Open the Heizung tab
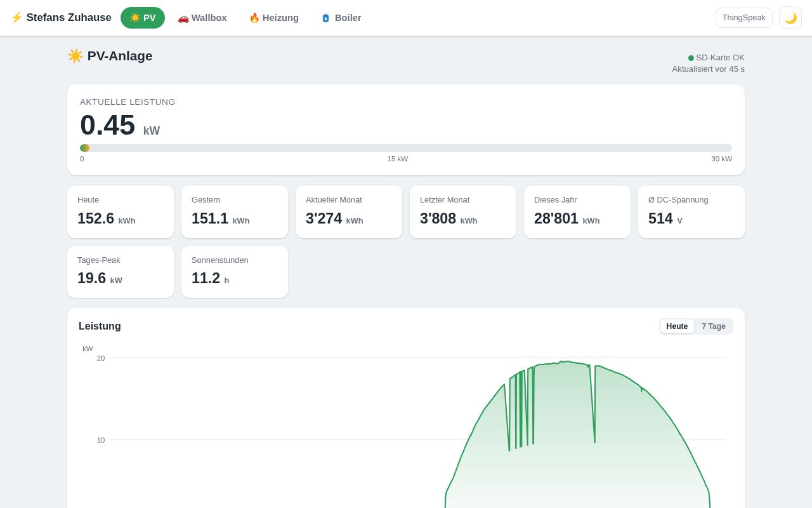The height and width of the screenshot is (508, 812). coord(273,18)
